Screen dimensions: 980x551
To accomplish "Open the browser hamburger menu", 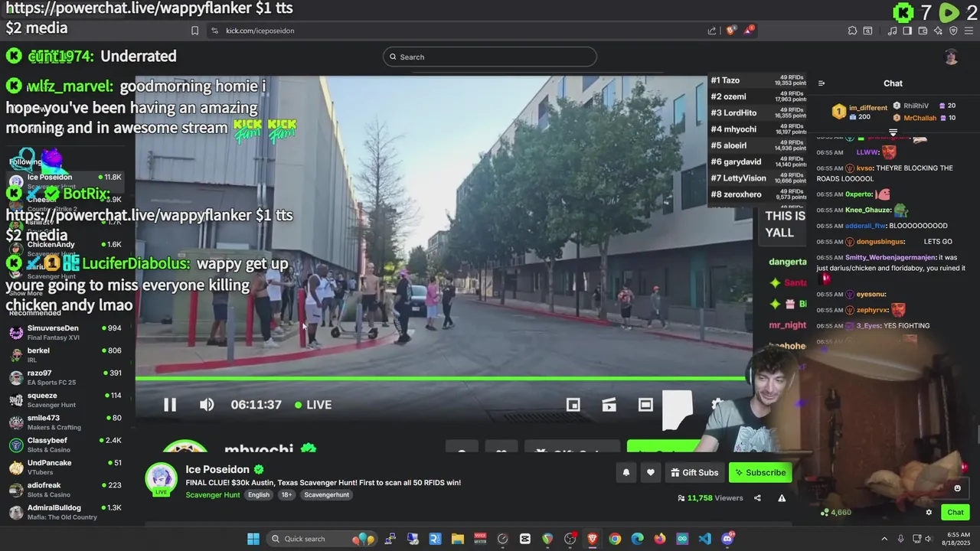I will pyautogui.click(x=969, y=31).
